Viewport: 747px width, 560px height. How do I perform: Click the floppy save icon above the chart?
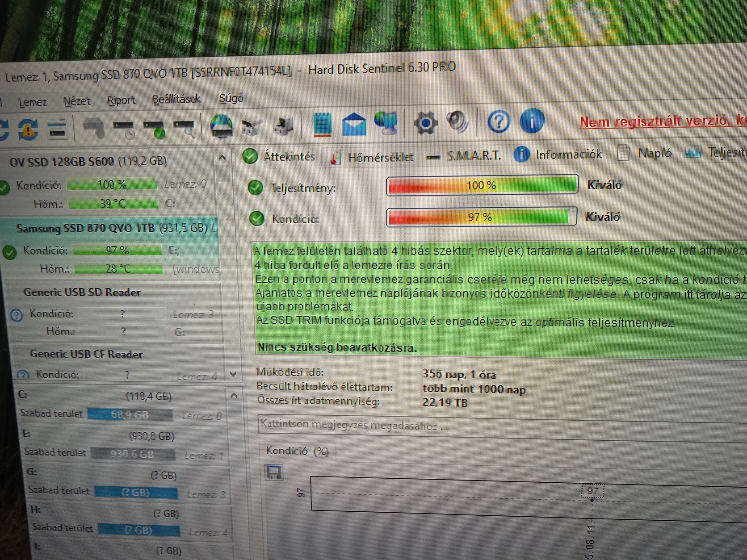coord(273,472)
